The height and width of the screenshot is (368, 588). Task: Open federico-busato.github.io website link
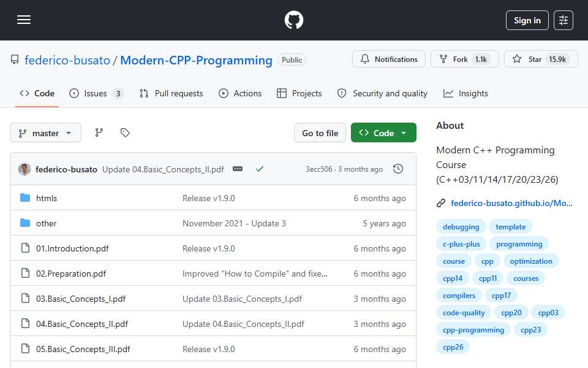(511, 203)
